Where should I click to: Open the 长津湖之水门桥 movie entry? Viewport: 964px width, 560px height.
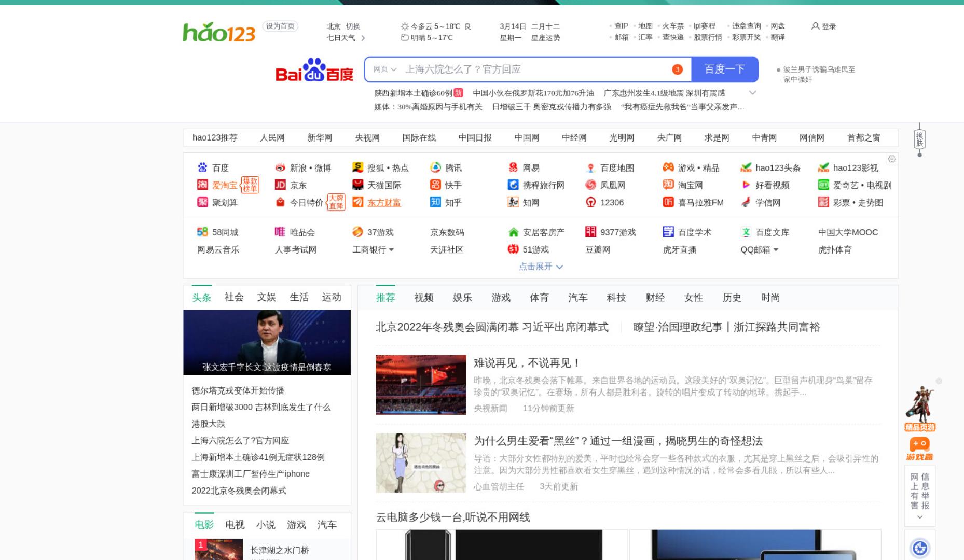[x=279, y=550]
